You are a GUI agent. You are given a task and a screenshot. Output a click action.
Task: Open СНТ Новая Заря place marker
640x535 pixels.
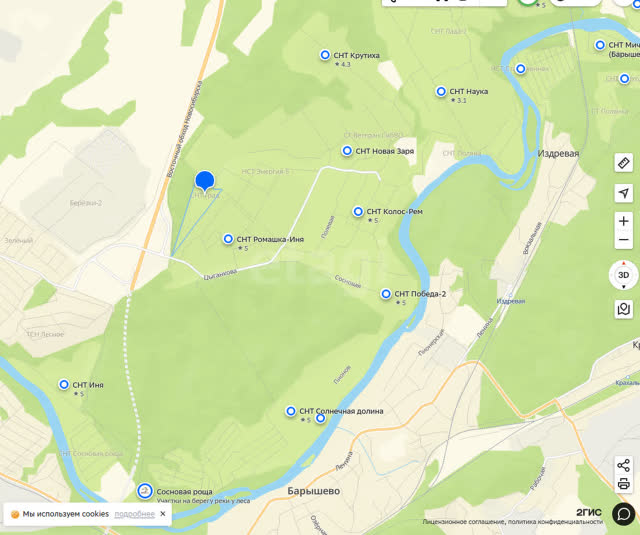(x=347, y=151)
